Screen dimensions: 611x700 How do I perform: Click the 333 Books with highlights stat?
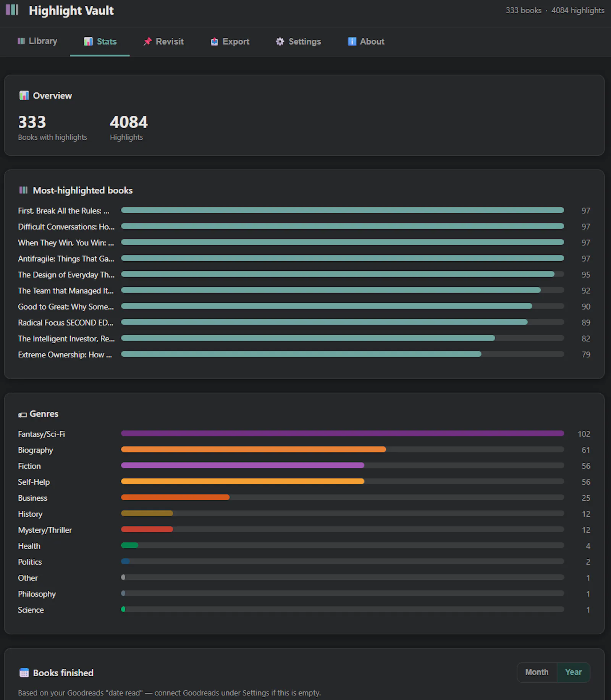click(x=52, y=128)
